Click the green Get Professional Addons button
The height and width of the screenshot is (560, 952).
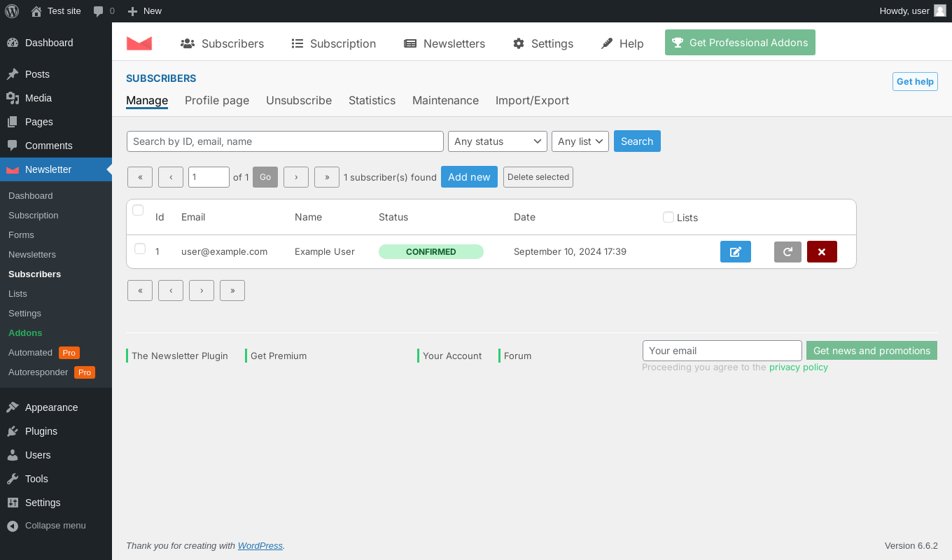click(x=740, y=43)
